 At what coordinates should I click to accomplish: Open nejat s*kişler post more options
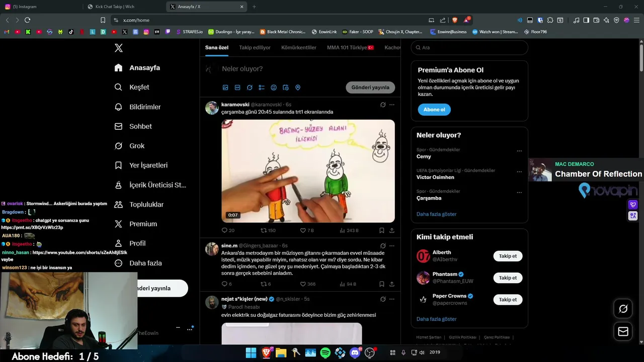(392, 299)
